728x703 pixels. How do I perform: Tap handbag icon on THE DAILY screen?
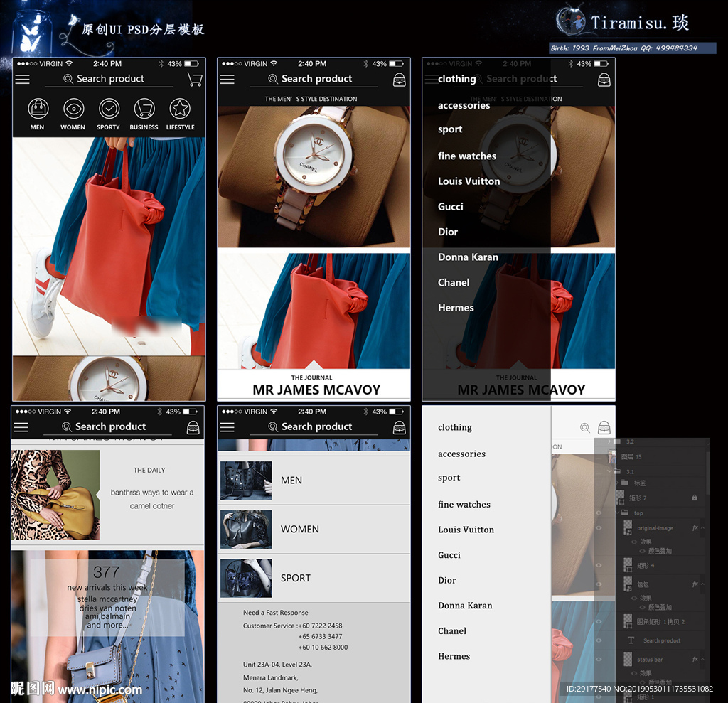[193, 428]
